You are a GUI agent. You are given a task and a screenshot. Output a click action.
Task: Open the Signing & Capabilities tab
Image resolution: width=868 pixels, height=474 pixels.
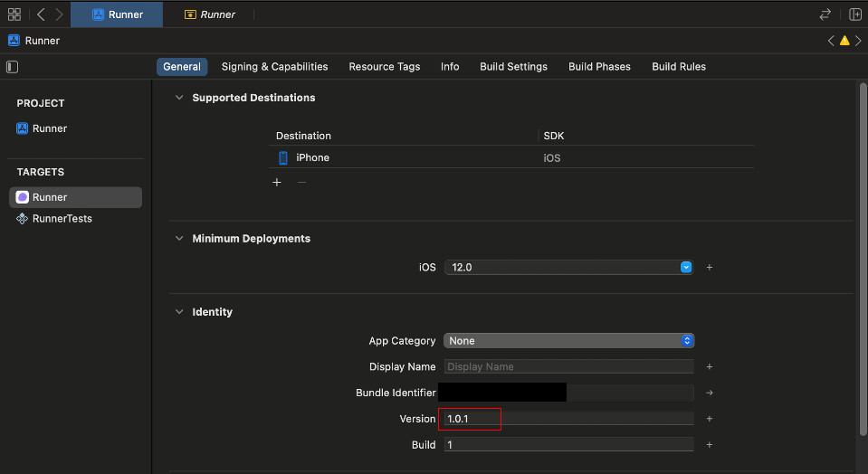(x=274, y=66)
